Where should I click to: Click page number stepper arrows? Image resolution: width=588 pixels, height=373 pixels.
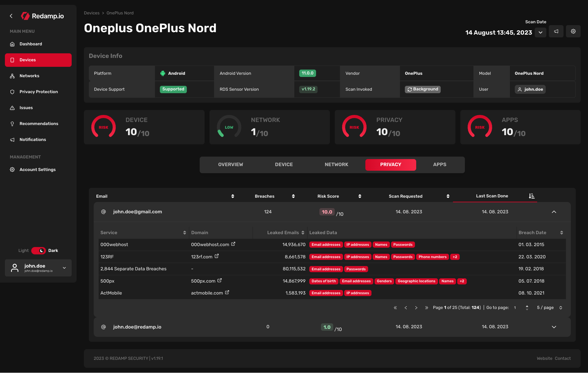coord(527,308)
